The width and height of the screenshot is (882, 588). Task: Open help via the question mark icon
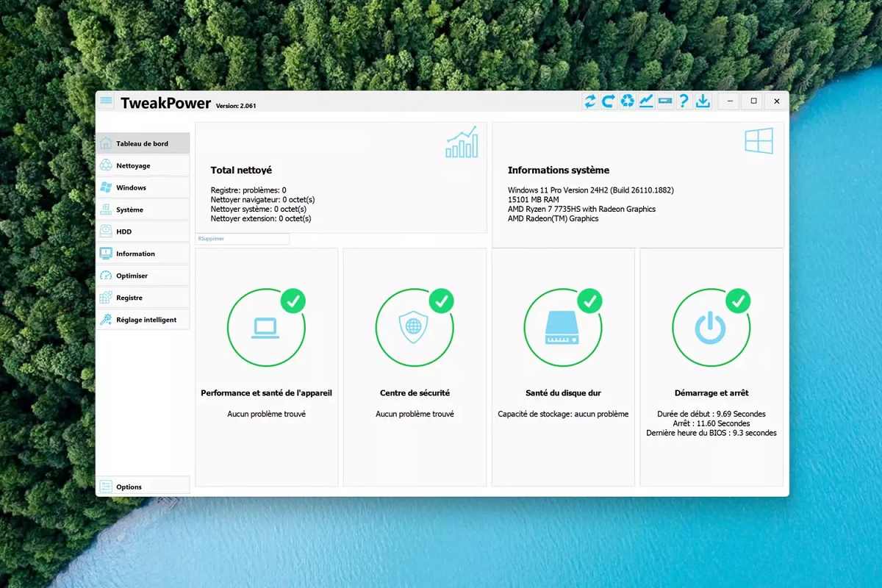click(684, 101)
